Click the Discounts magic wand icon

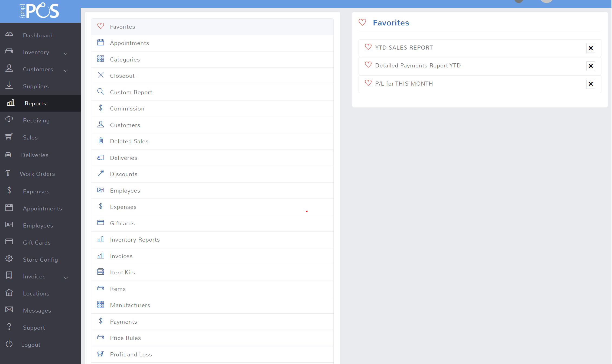(100, 173)
